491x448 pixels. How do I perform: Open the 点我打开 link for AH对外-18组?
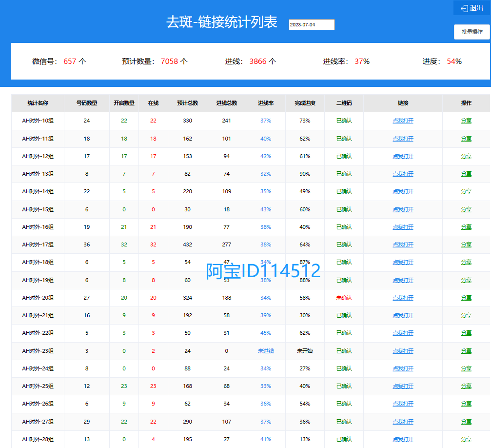point(403,262)
